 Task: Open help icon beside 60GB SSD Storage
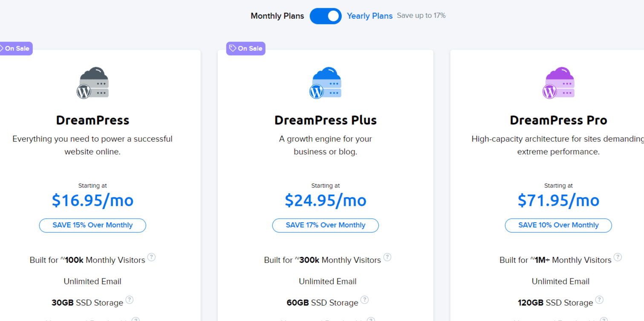pos(365,300)
